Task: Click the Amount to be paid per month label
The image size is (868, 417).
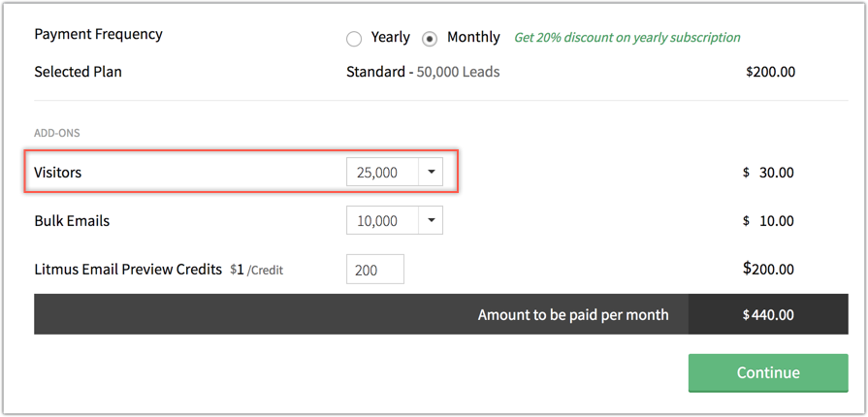Action: click(x=572, y=315)
